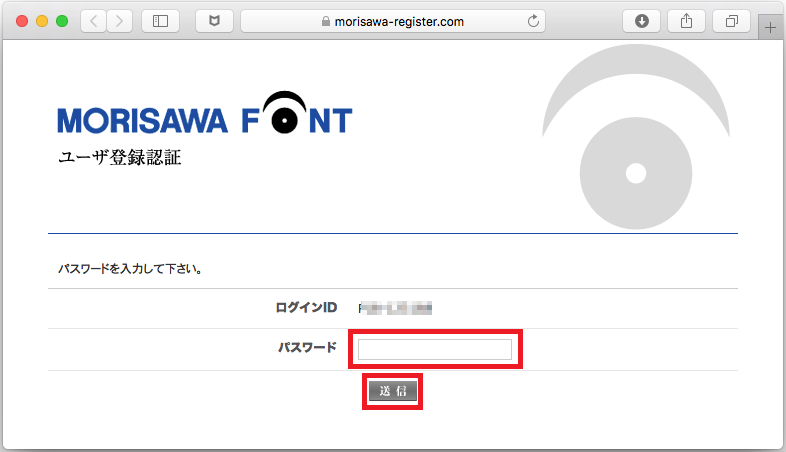Show the Safari sidebar

[160, 21]
